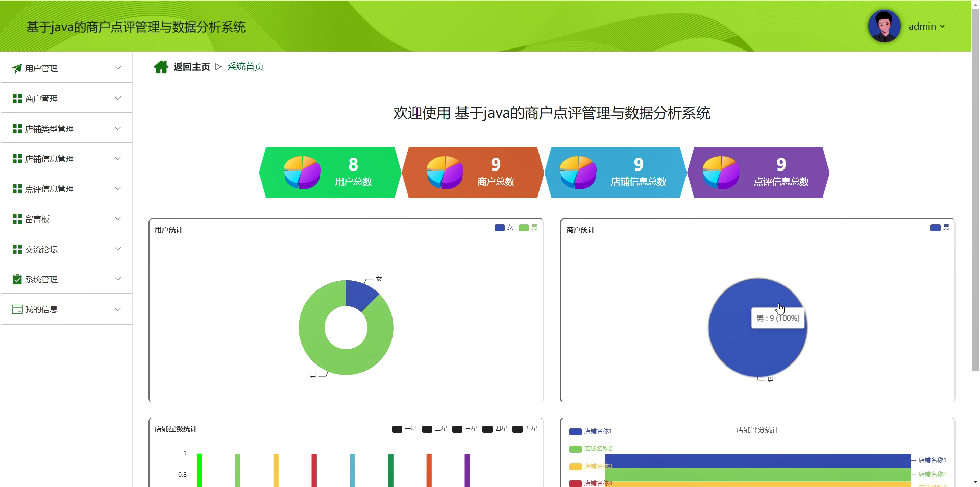Viewport: 980px width, 487px height.
Task: Open the 系统首页 breadcrumb item
Action: 246,66
